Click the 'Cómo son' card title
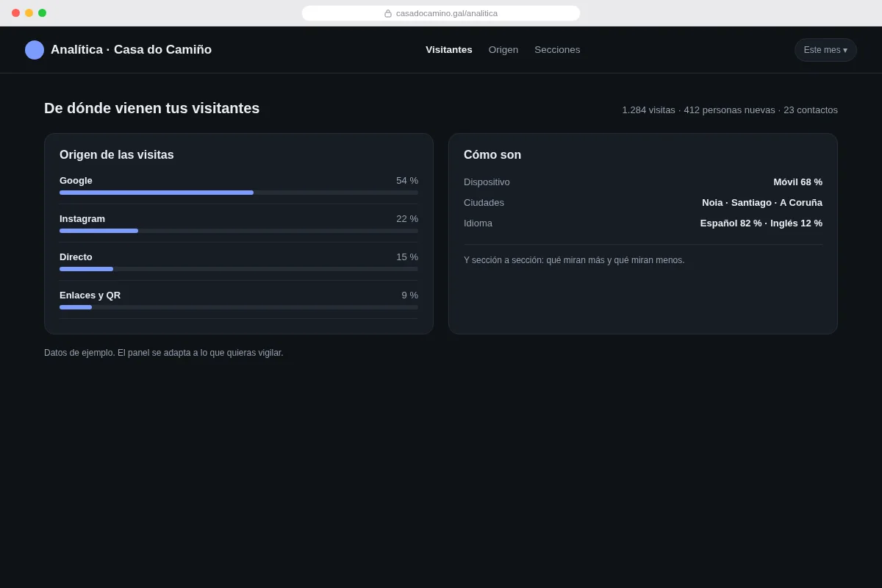 pos(492,155)
